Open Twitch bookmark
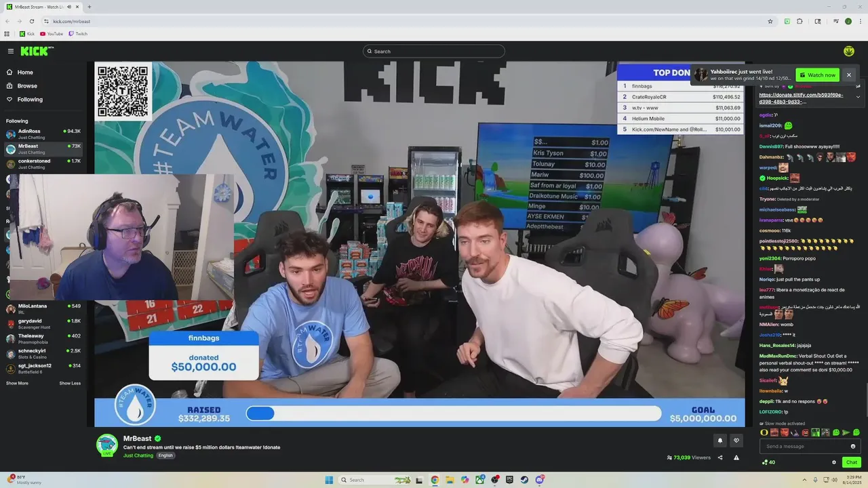The image size is (868, 488). tap(77, 33)
